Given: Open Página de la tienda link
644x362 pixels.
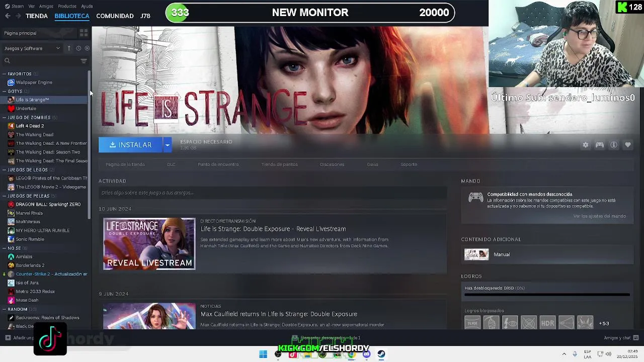Looking at the screenshot, I should click(x=125, y=164).
